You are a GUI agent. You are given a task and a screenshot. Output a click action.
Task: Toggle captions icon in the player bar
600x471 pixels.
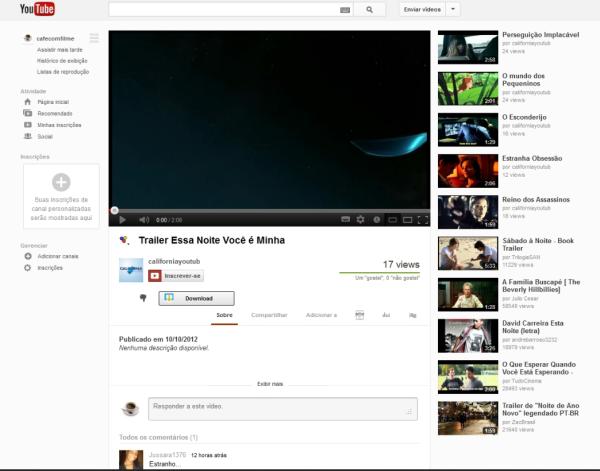pos(345,219)
